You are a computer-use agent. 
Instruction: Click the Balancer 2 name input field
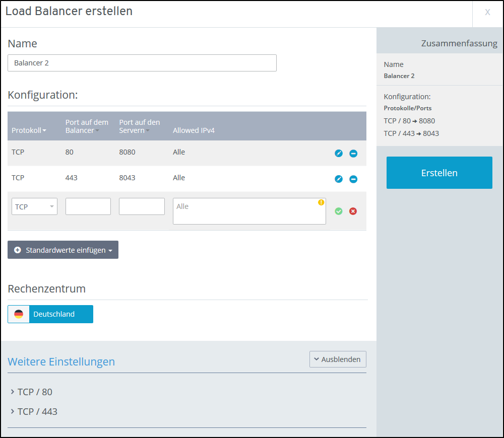click(x=142, y=62)
